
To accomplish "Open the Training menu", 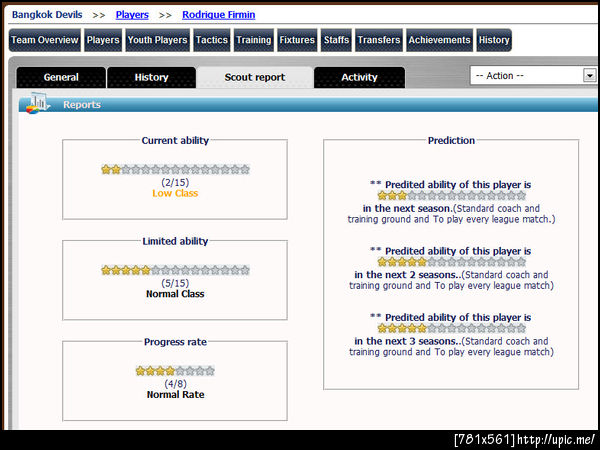I will point(253,40).
